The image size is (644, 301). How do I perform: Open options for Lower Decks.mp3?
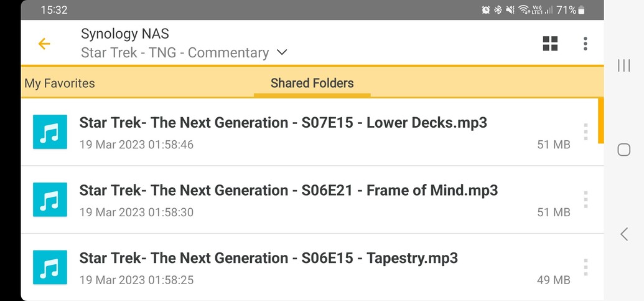point(586,132)
